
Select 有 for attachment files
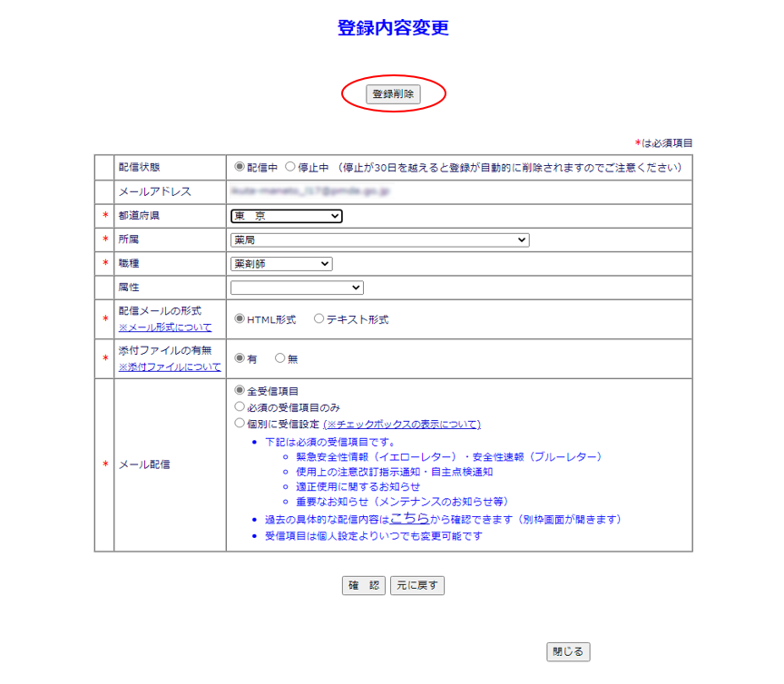240,358
